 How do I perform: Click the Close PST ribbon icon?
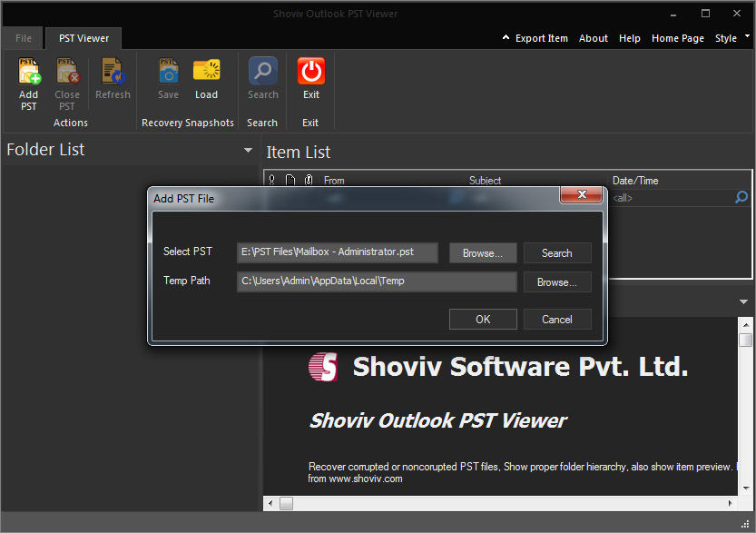pyautogui.click(x=67, y=71)
